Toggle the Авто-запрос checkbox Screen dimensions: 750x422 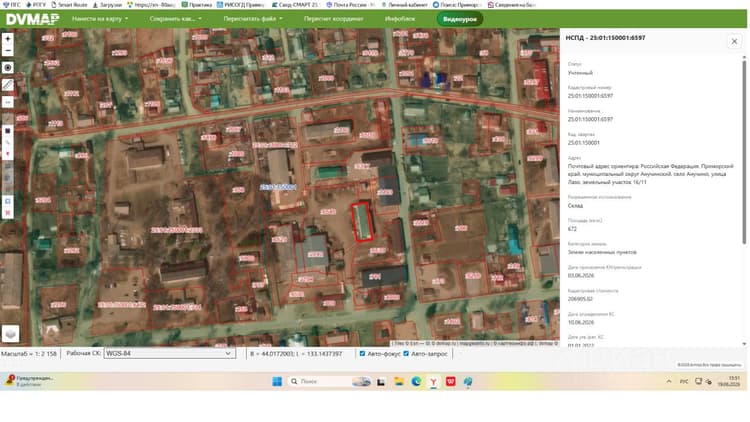406,354
